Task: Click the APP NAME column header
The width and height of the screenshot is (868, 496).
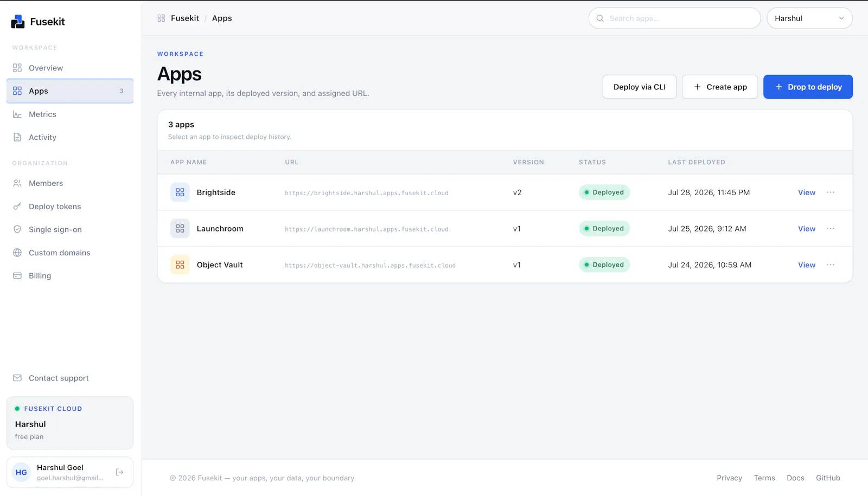Action: tap(188, 162)
